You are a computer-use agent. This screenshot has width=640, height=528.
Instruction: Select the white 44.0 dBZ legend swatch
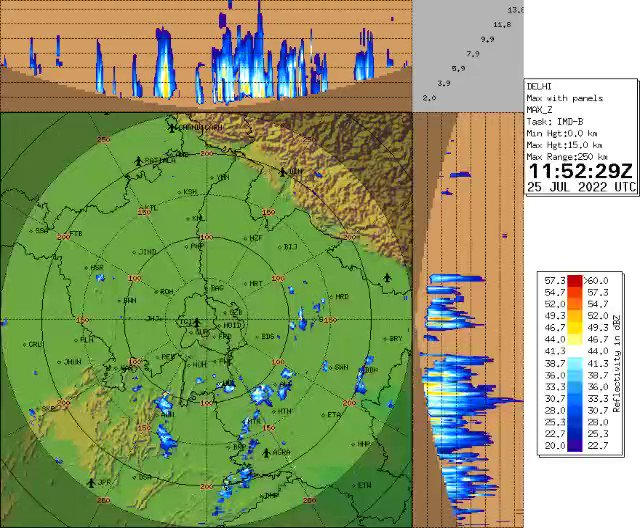pos(575,351)
